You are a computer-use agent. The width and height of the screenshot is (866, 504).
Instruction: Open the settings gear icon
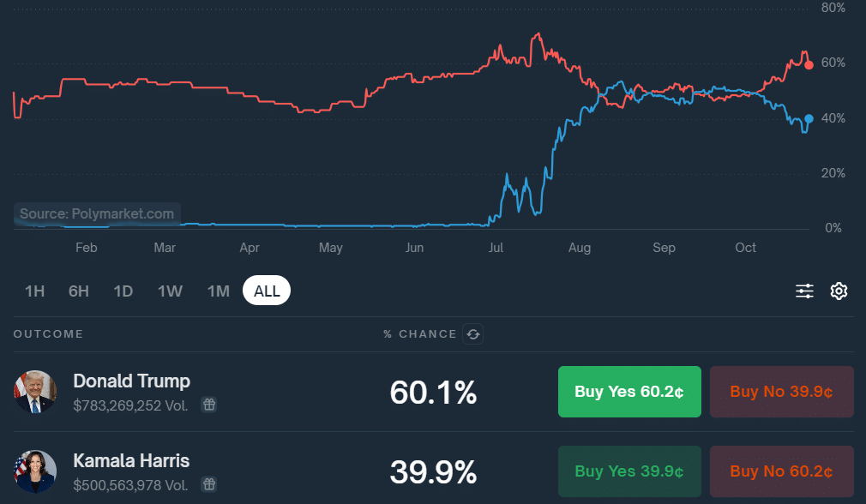tap(839, 291)
